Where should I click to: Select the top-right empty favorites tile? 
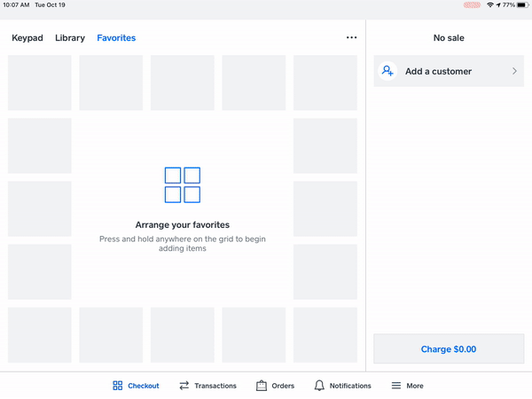[x=325, y=82]
